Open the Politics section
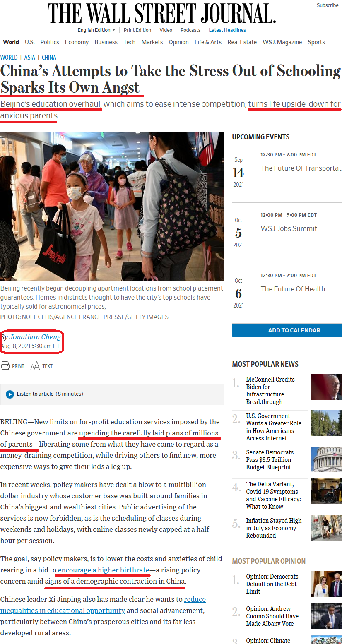The image size is (342, 644). (50, 42)
